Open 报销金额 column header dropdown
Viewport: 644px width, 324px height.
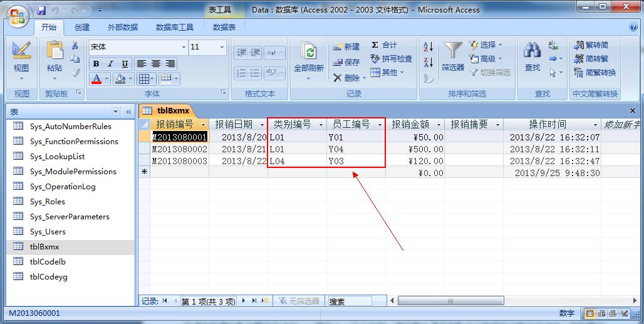click(x=439, y=125)
